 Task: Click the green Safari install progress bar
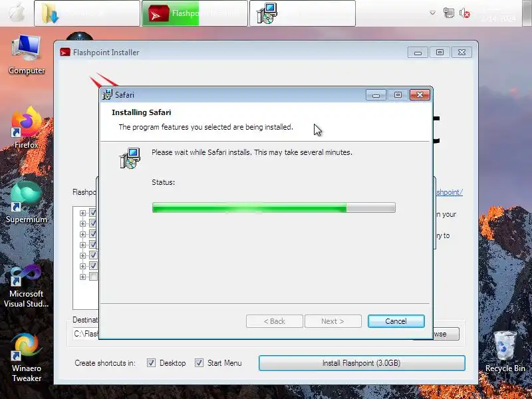[x=274, y=207]
